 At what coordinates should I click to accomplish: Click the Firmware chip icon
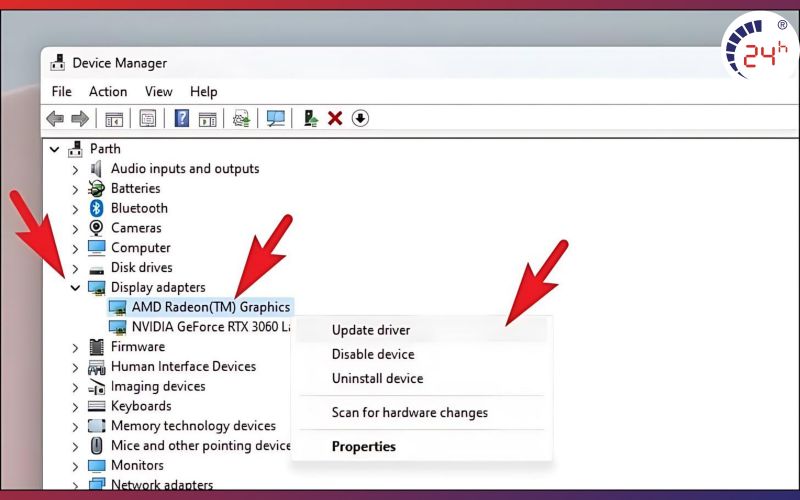click(96, 347)
